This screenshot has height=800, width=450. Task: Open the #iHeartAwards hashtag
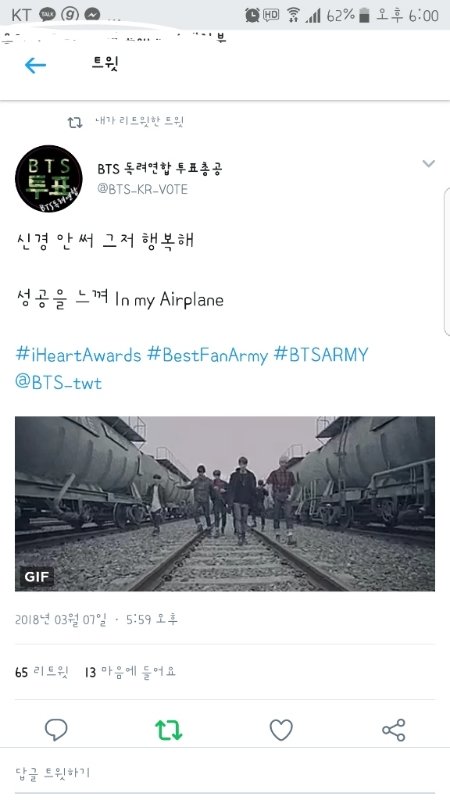(x=78, y=355)
